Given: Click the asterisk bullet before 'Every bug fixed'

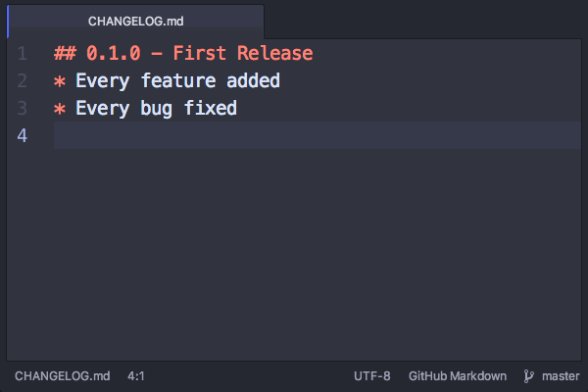Looking at the screenshot, I should point(60,109).
